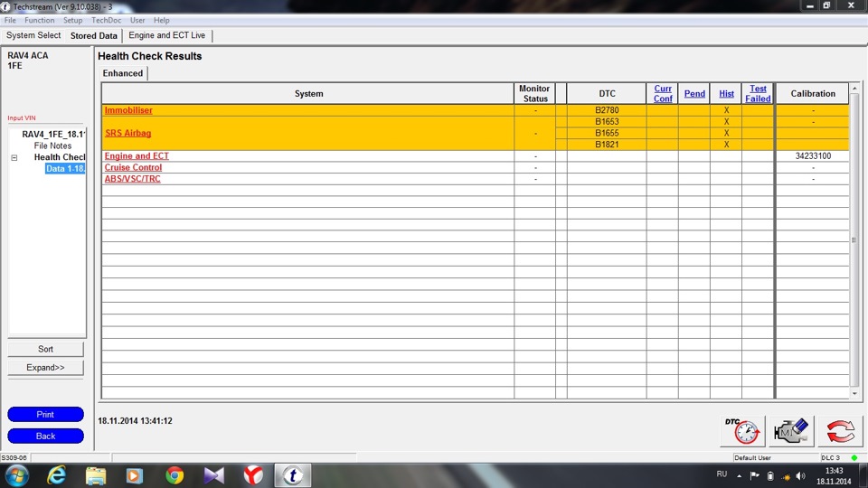Open the Engine and ECT link

[137, 156]
